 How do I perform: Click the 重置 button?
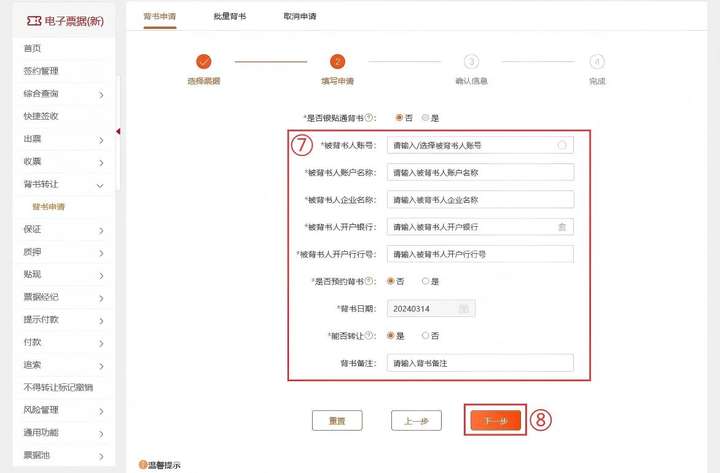[337, 421]
